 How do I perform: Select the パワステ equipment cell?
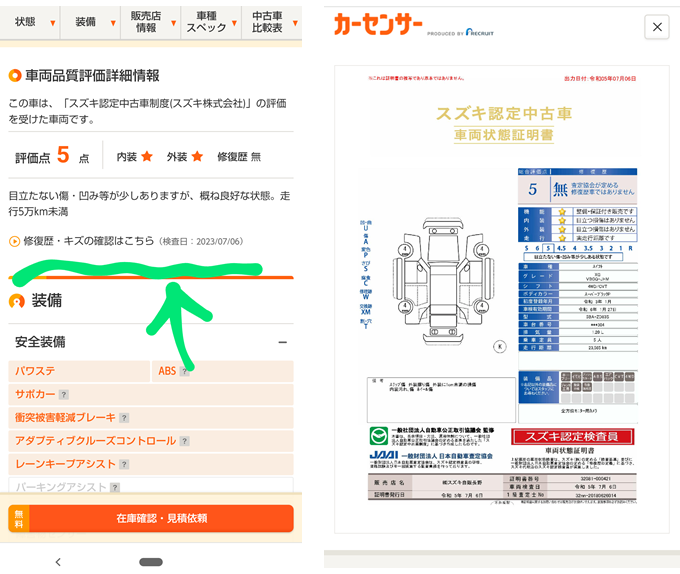79,371
